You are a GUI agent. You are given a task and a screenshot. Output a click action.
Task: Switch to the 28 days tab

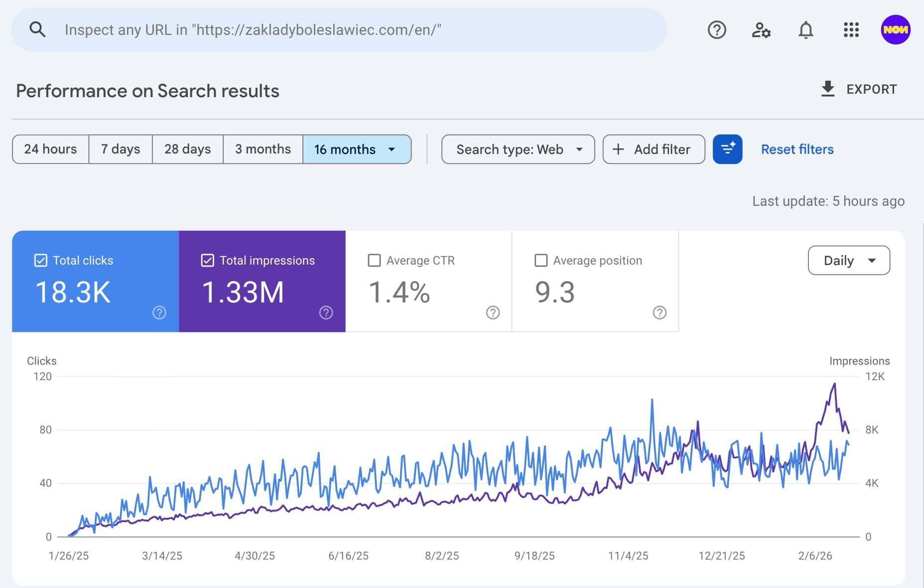coord(187,149)
